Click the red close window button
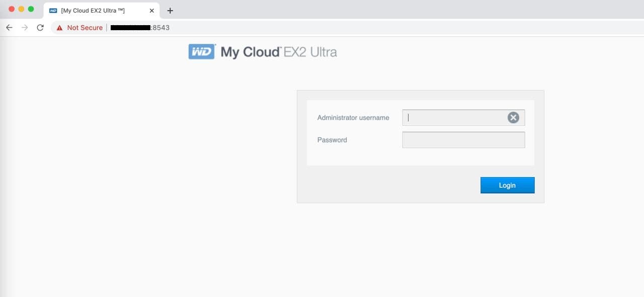Image resolution: width=644 pixels, height=297 pixels. [12, 9]
